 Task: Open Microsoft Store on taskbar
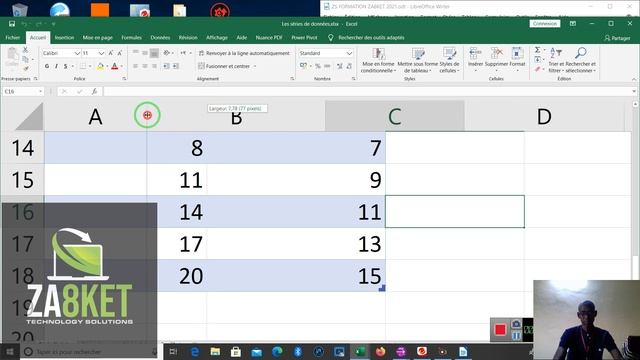coord(236,351)
